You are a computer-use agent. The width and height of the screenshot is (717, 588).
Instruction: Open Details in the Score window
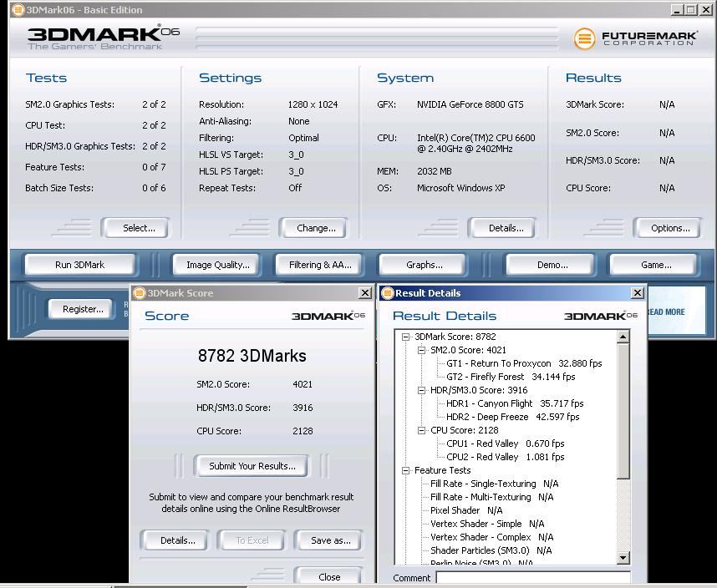176,540
